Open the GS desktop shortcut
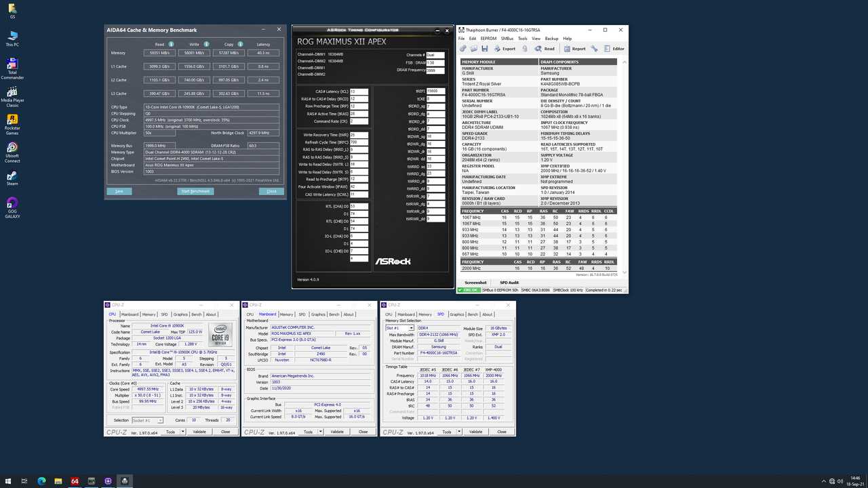The width and height of the screenshot is (868, 488). [x=12, y=11]
